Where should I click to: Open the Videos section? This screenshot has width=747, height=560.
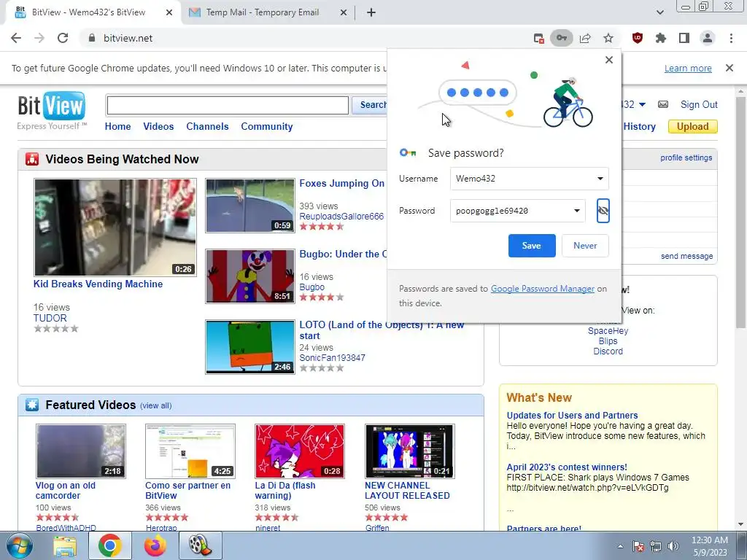[x=158, y=126]
